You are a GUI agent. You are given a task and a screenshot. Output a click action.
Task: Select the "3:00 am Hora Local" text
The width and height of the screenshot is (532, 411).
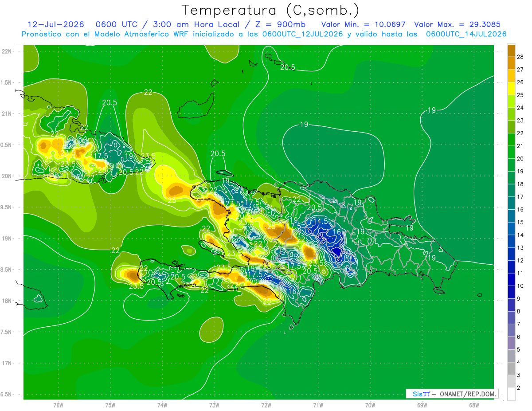click(x=197, y=24)
